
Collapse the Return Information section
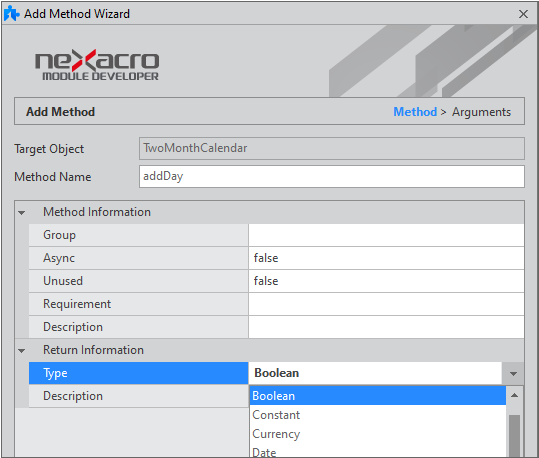tap(22, 350)
